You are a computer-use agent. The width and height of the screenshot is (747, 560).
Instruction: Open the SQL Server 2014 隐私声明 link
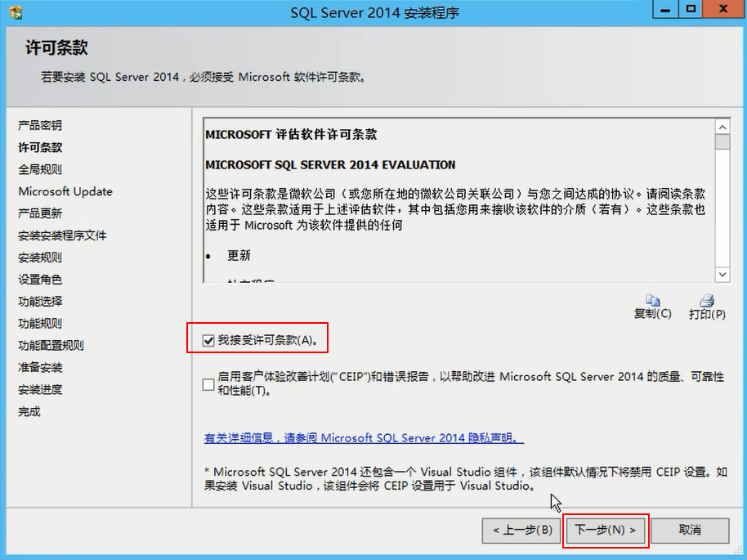(364, 437)
